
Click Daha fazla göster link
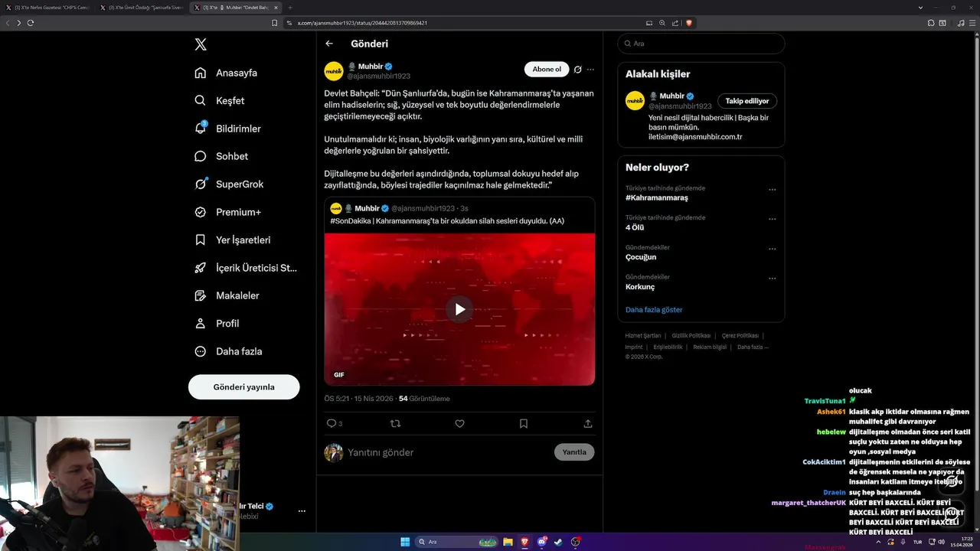click(654, 310)
